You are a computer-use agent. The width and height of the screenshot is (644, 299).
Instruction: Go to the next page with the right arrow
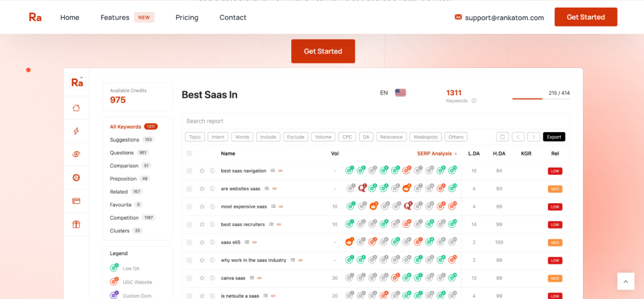pos(533,137)
